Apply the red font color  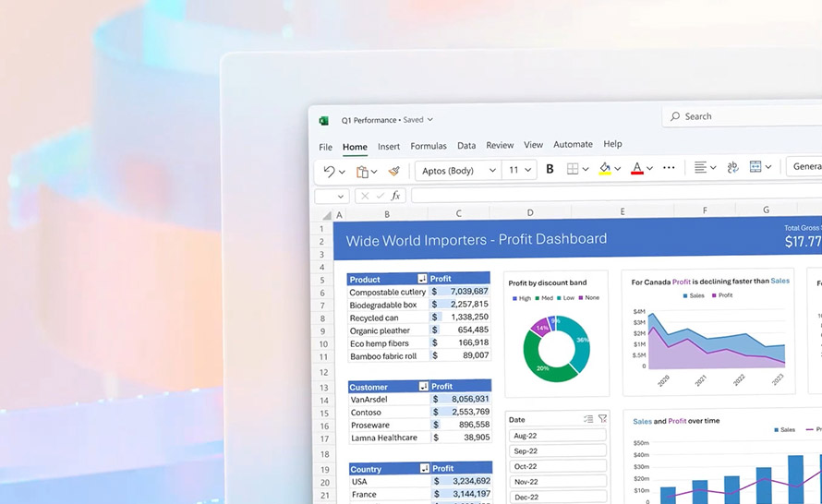(x=637, y=168)
